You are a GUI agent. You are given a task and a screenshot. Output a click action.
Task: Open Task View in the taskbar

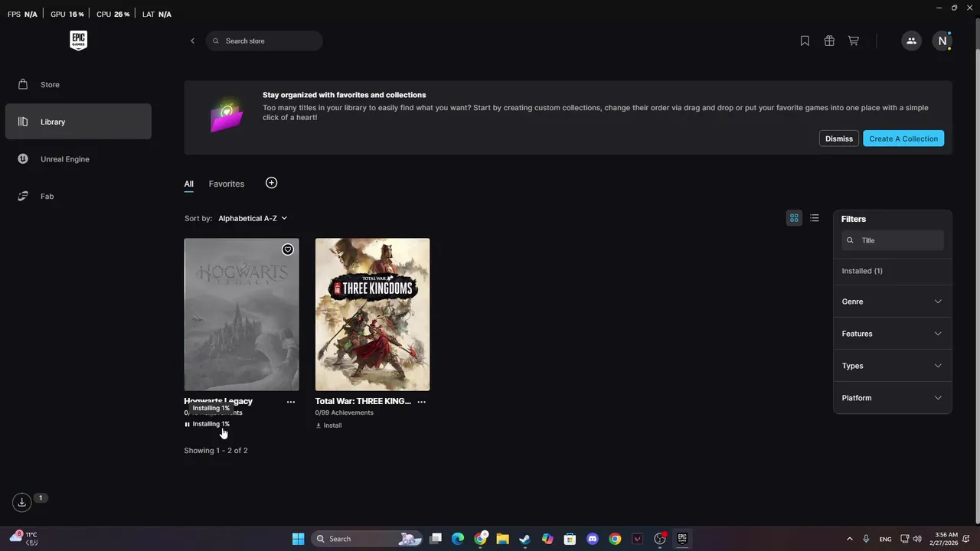pyautogui.click(x=436, y=539)
